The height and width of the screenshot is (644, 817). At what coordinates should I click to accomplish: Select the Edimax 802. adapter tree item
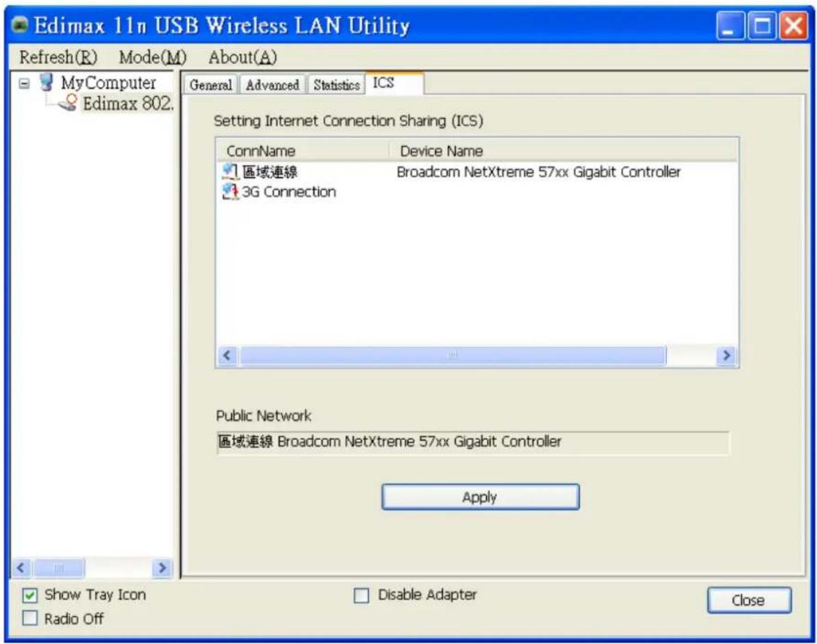click(128, 103)
